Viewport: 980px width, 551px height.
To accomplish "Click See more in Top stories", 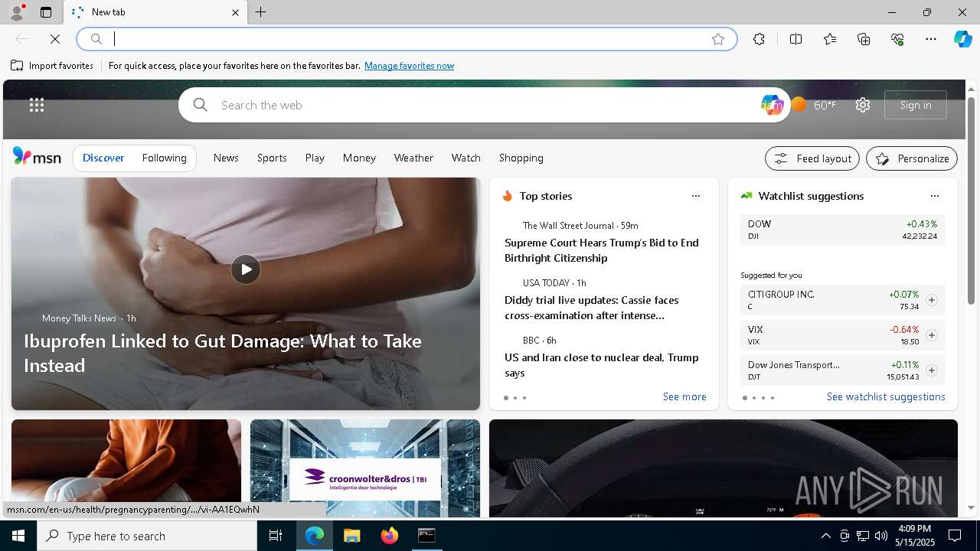I will tap(684, 396).
